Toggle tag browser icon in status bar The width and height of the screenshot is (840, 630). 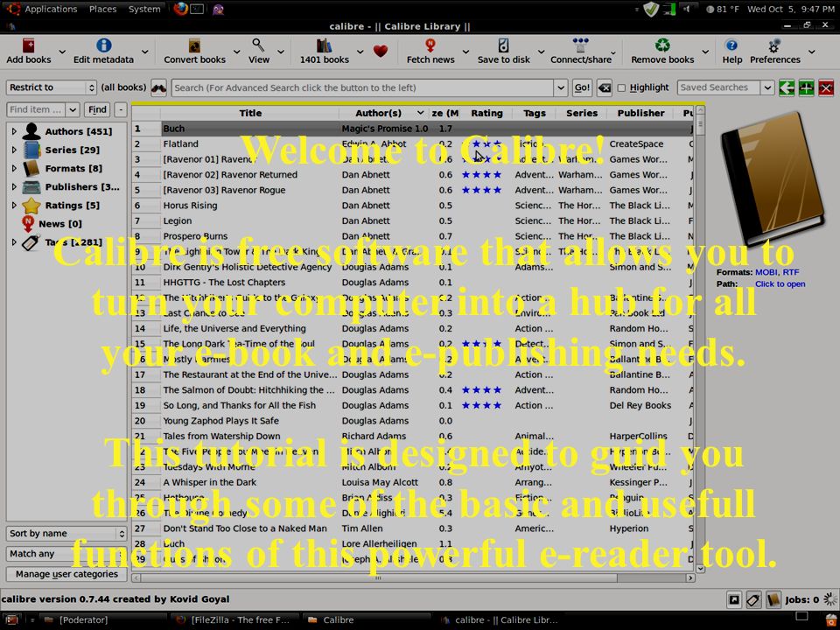(x=753, y=599)
